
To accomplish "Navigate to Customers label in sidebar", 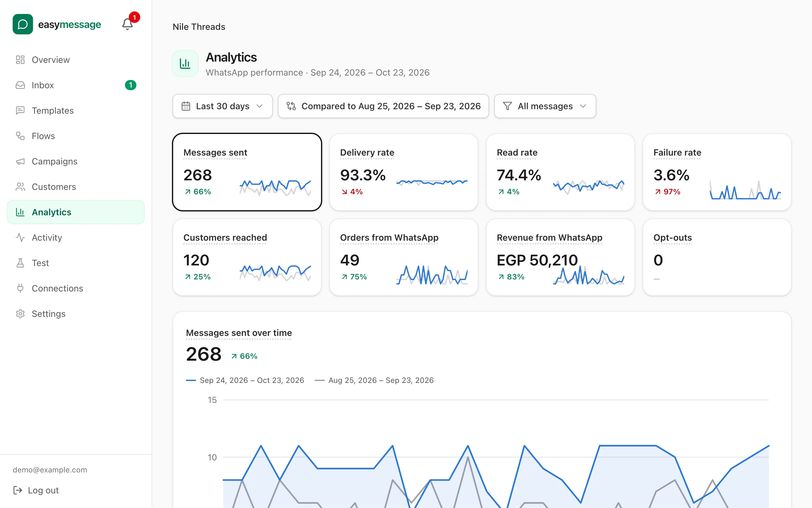I will pos(54,187).
